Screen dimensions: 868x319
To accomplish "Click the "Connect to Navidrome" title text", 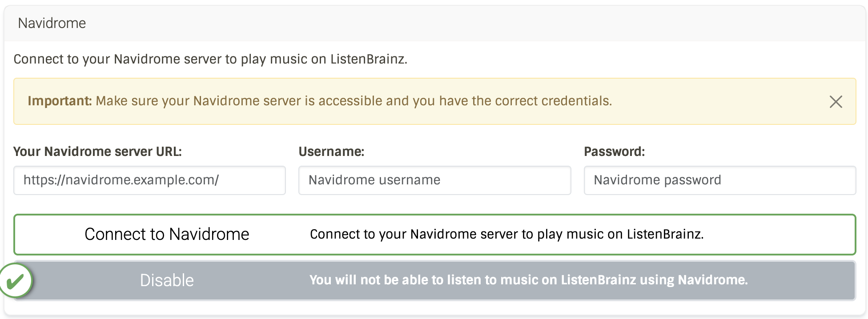I will [167, 234].
